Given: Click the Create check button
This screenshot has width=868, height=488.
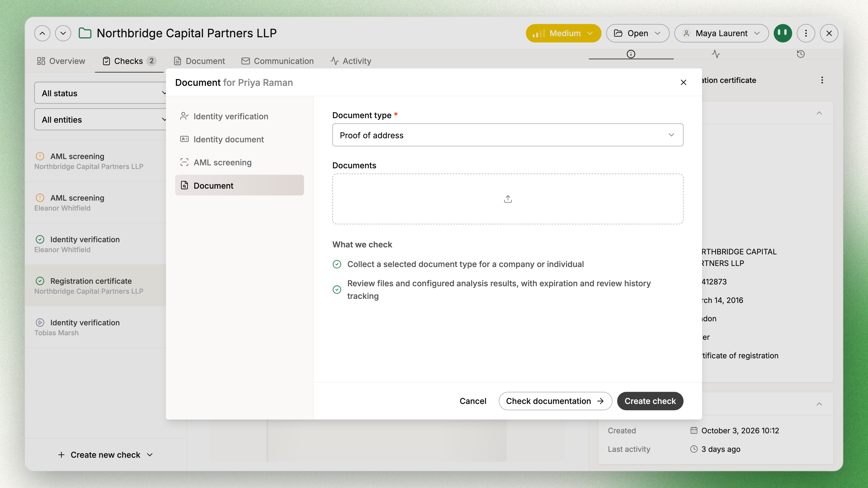Looking at the screenshot, I should tap(650, 401).
